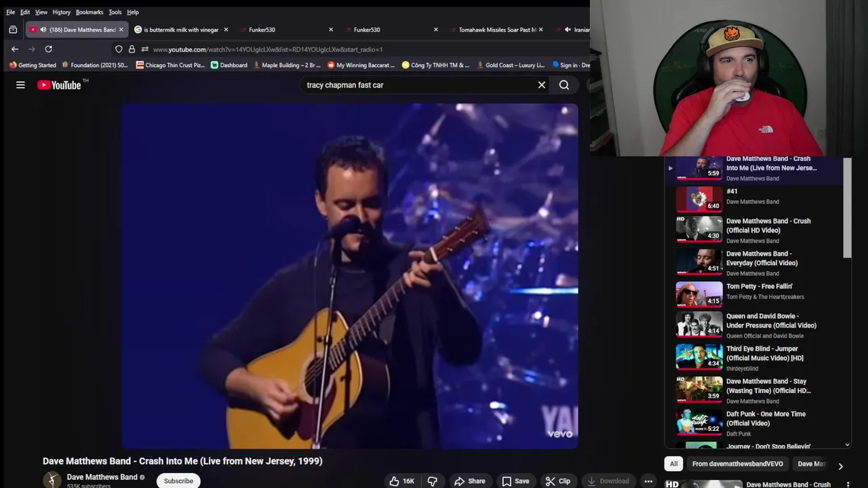Viewport: 868px width, 488px height.
Task: Open the Dave Matthews Band channel avatar
Action: (52, 481)
